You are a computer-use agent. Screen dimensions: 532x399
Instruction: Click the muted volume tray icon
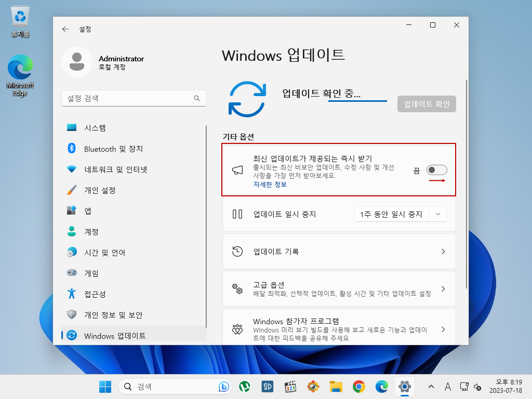pyautogui.click(x=477, y=387)
